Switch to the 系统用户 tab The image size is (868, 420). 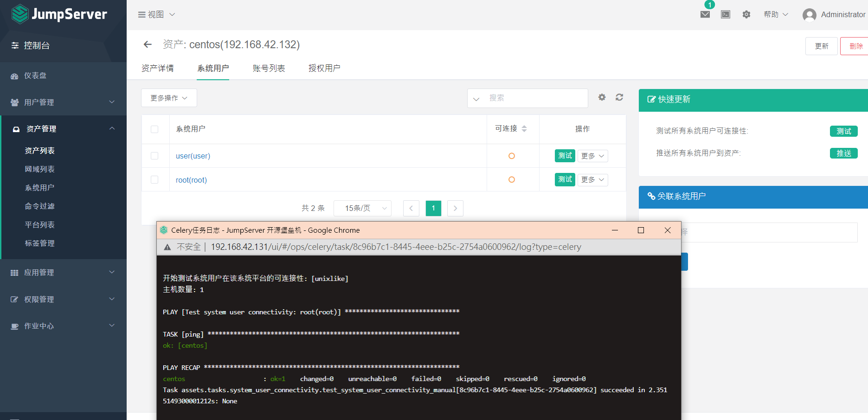point(213,68)
